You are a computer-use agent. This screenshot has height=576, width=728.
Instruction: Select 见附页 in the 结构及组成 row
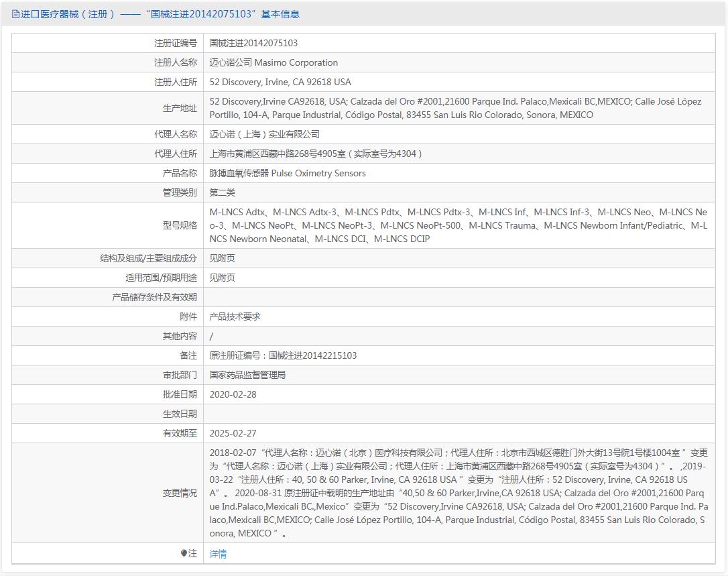point(223,258)
